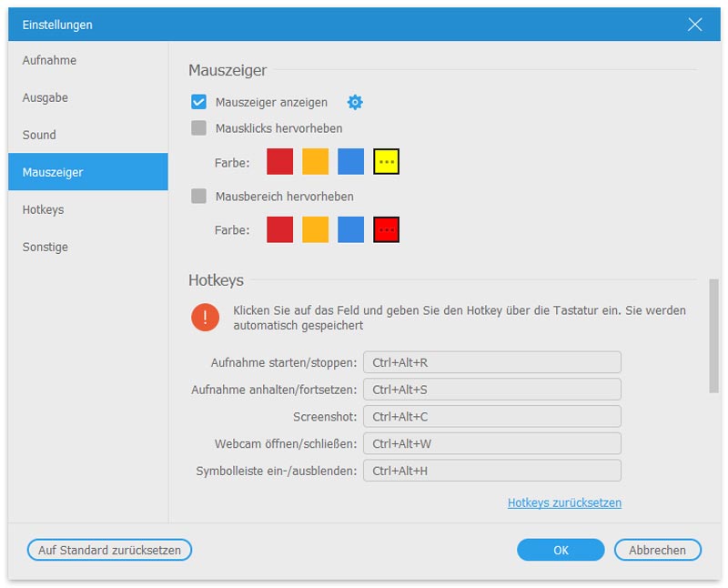Click the Hotkeys zurücksetzen link
Image resolution: width=728 pixels, height=588 pixels.
click(x=564, y=502)
